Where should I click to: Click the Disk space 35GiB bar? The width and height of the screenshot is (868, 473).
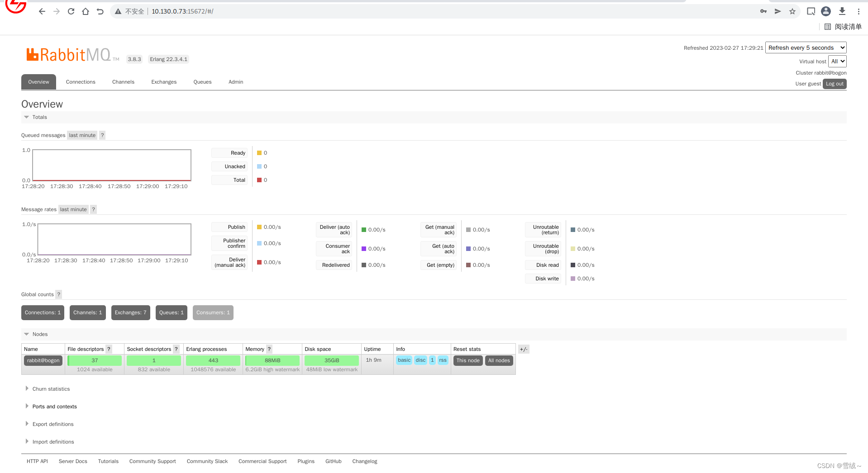coord(332,360)
